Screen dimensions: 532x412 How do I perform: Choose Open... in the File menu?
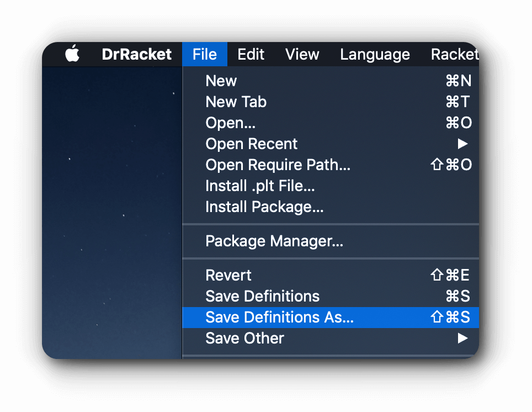331,123
